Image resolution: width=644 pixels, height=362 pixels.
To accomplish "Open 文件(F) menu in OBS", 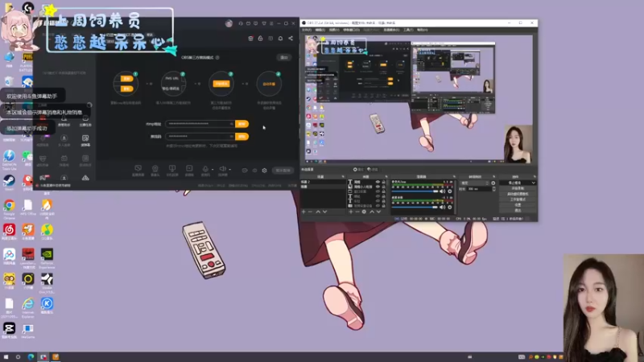I will [307, 30].
